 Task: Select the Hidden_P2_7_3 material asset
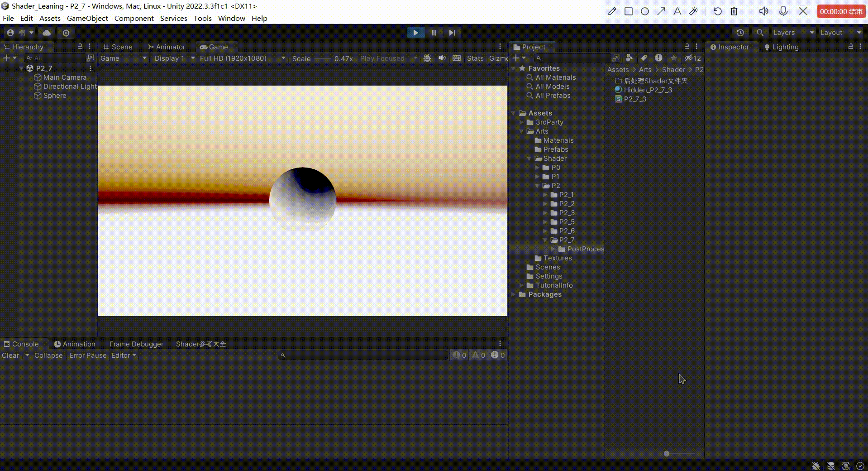click(648, 90)
